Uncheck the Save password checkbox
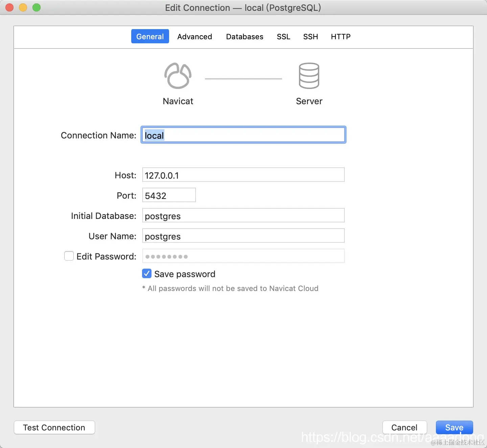 (x=147, y=273)
